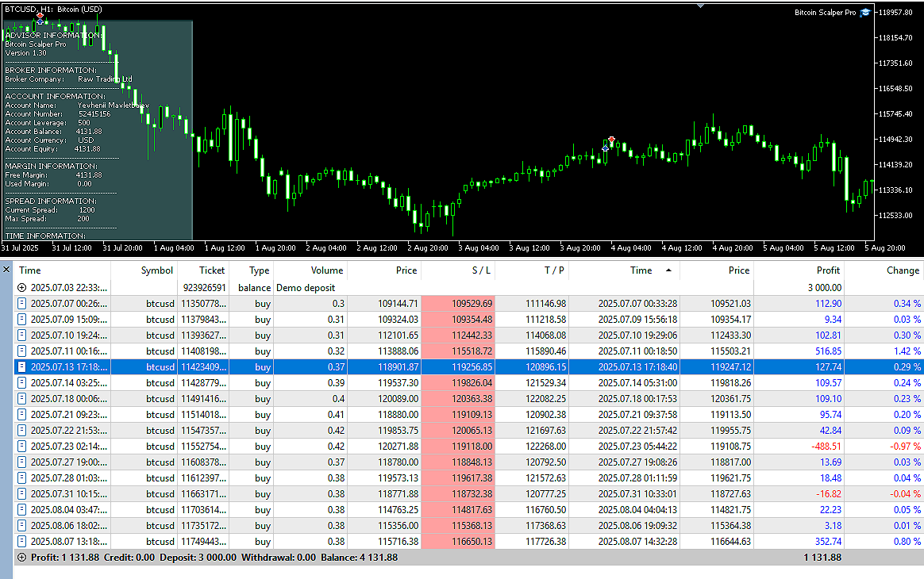Click the trade icon of the 2025.08.06 18:02 row
This screenshot has height=579, width=924.
21,526
